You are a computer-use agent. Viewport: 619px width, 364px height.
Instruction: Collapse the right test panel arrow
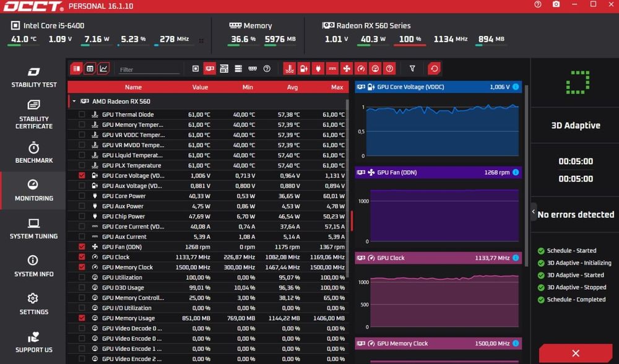coord(534,212)
